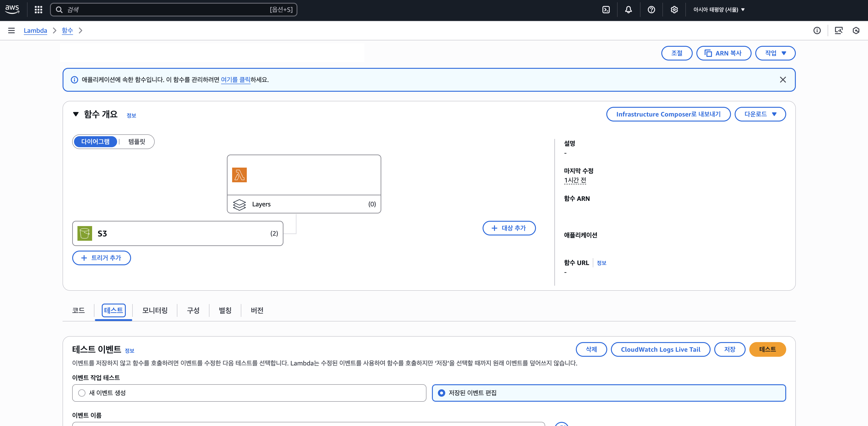Click the 삭제 button for test event

[x=591, y=349]
